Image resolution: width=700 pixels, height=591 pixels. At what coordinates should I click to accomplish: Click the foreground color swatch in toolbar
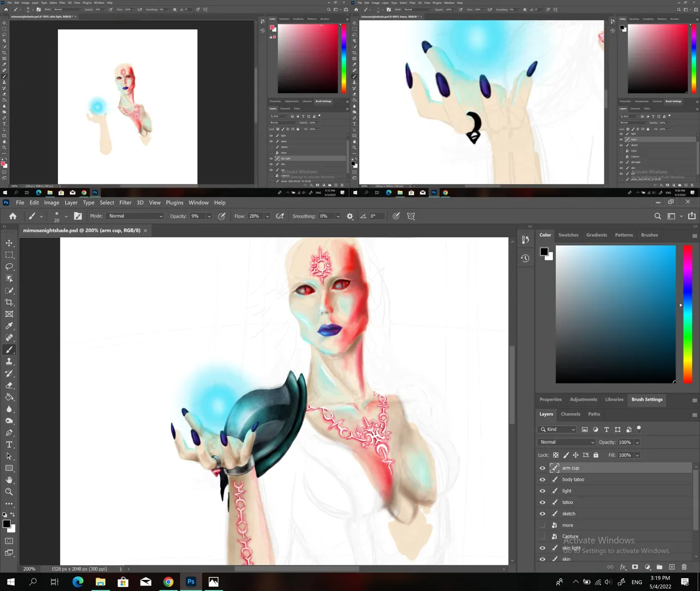6,524
